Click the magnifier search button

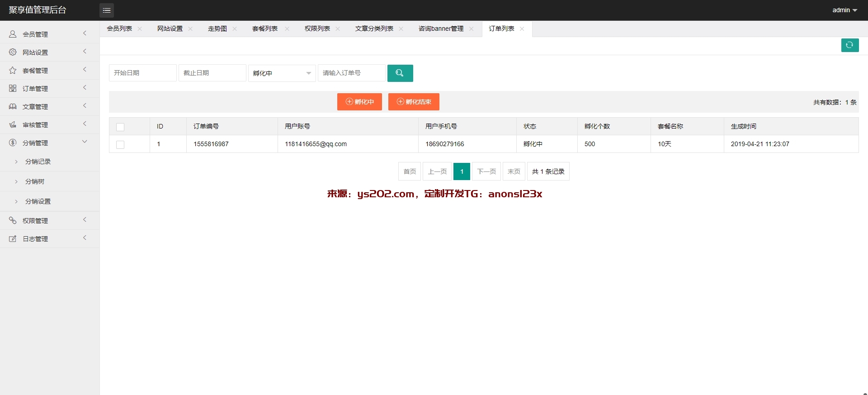(400, 73)
